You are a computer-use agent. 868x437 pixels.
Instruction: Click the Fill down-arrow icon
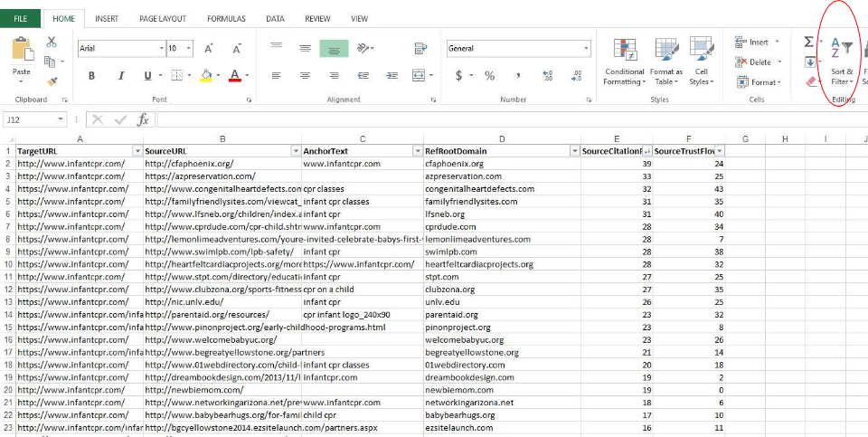[x=809, y=62]
